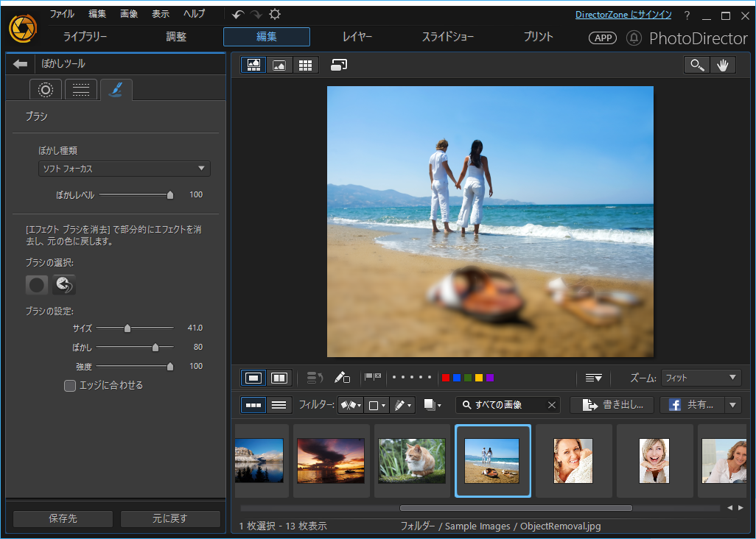Pick the effect eraser brush icon

(63, 285)
